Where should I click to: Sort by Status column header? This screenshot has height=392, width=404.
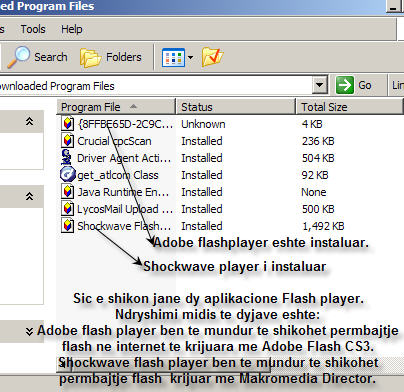point(235,107)
